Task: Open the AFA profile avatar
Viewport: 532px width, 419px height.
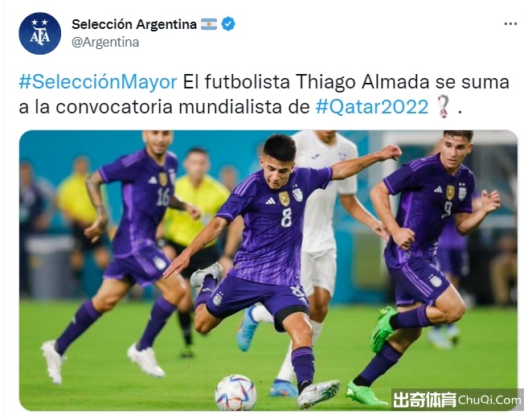Action: tap(39, 33)
